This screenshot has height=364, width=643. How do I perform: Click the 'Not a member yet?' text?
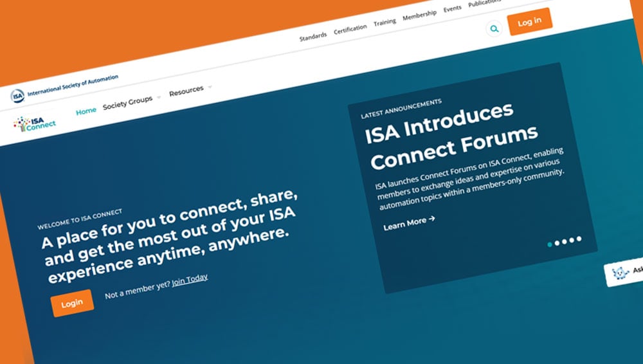point(138,289)
